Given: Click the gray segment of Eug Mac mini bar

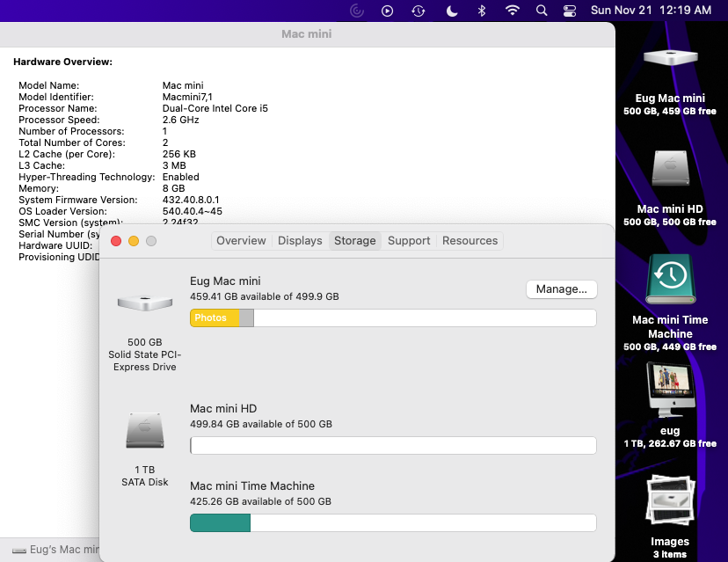Looking at the screenshot, I should click(x=246, y=317).
